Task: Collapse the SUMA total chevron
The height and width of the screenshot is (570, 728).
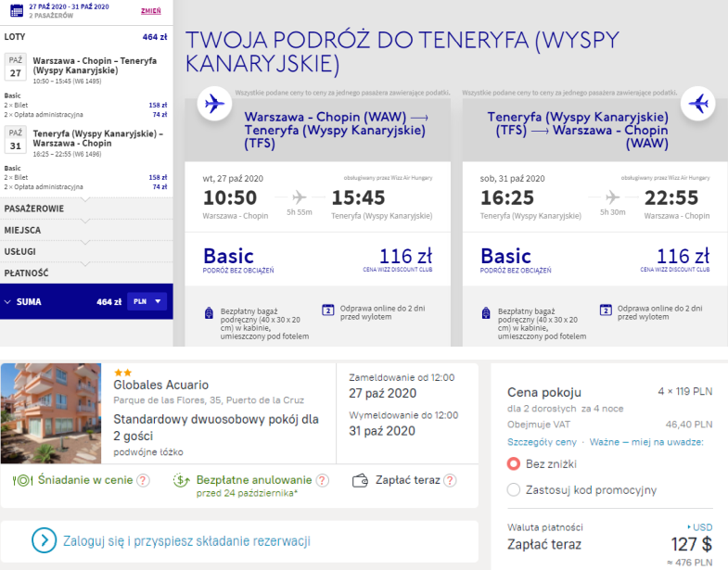Action: (x=7, y=302)
